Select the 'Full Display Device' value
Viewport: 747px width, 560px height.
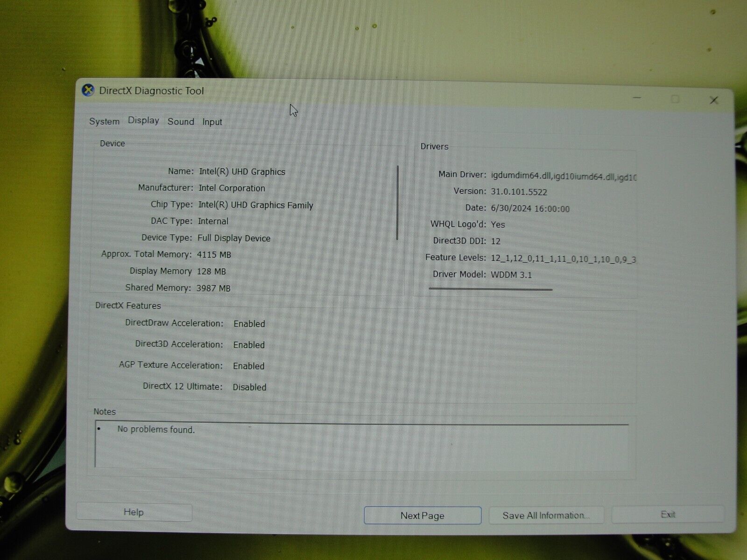234,238
